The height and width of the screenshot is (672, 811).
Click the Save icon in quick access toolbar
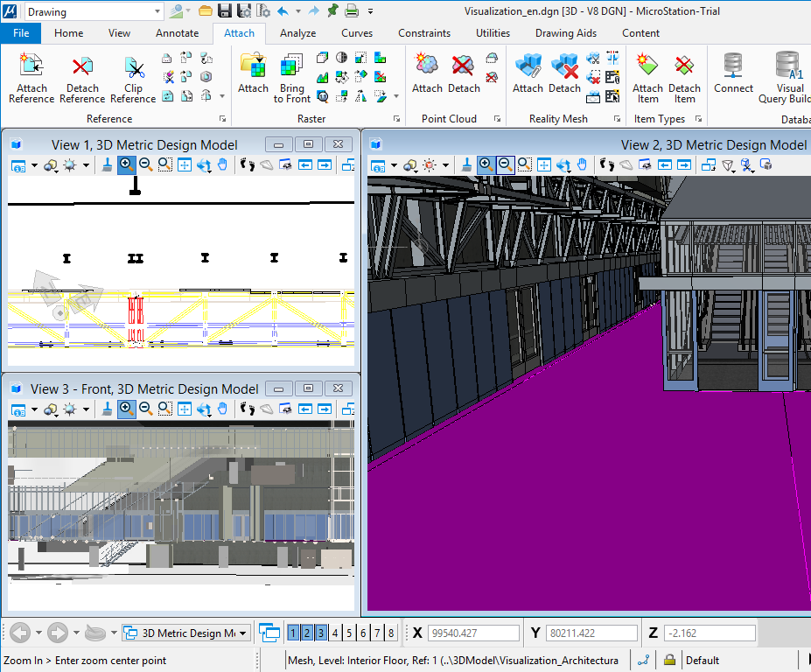pyautogui.click(x=225, y=10)
